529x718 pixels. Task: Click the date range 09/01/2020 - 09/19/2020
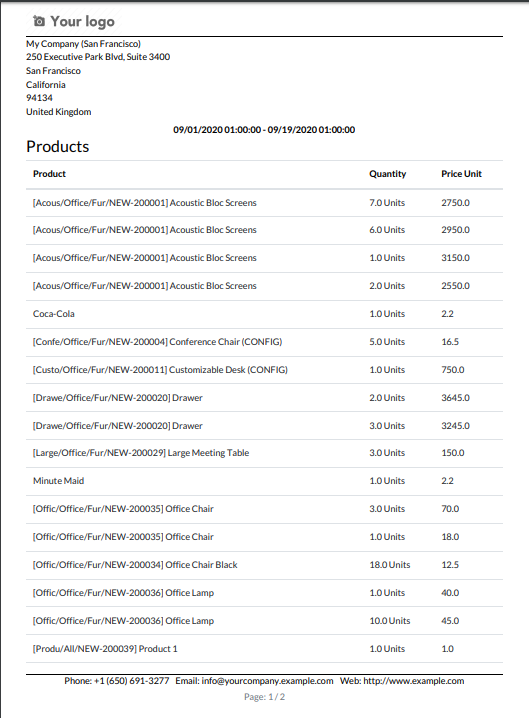264,130
